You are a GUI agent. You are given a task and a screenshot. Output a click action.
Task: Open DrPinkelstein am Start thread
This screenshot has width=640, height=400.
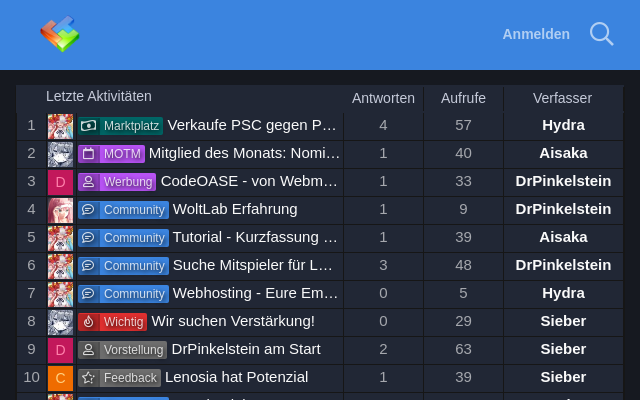pos(246,349)
